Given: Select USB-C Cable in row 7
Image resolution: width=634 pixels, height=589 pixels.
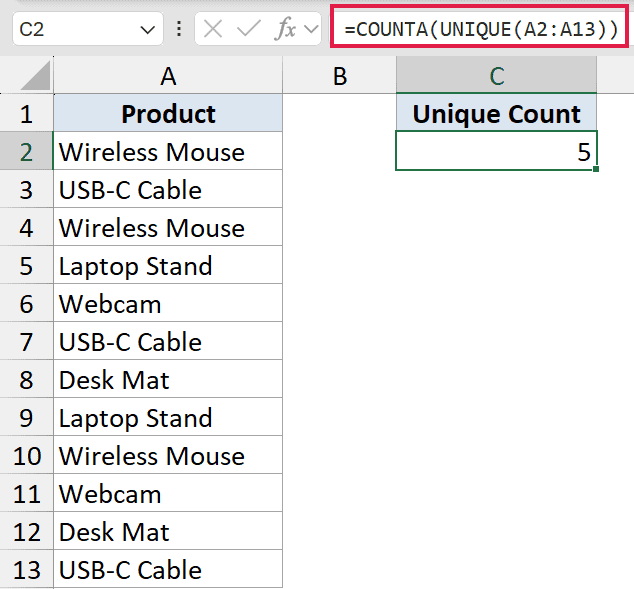Looking at the screenshot, I should coord(168,341).
